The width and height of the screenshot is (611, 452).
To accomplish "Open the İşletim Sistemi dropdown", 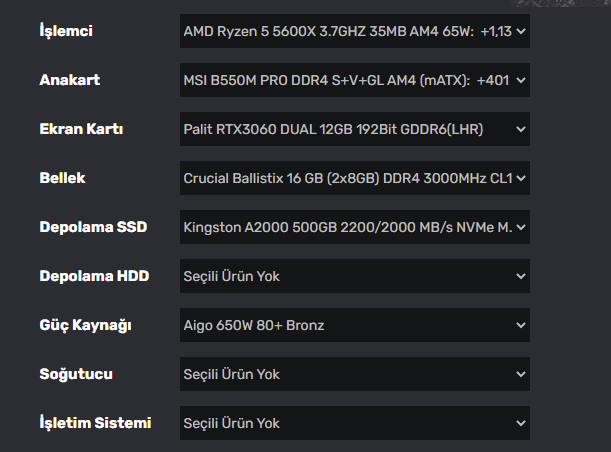I will tap(354, 423).
